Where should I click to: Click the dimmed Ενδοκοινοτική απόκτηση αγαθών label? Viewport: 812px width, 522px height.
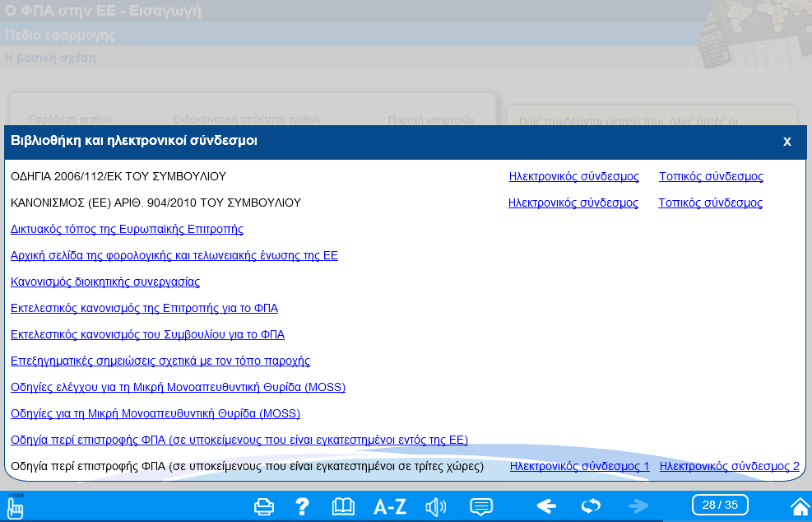pyautogui.click(x=247, y=119)
